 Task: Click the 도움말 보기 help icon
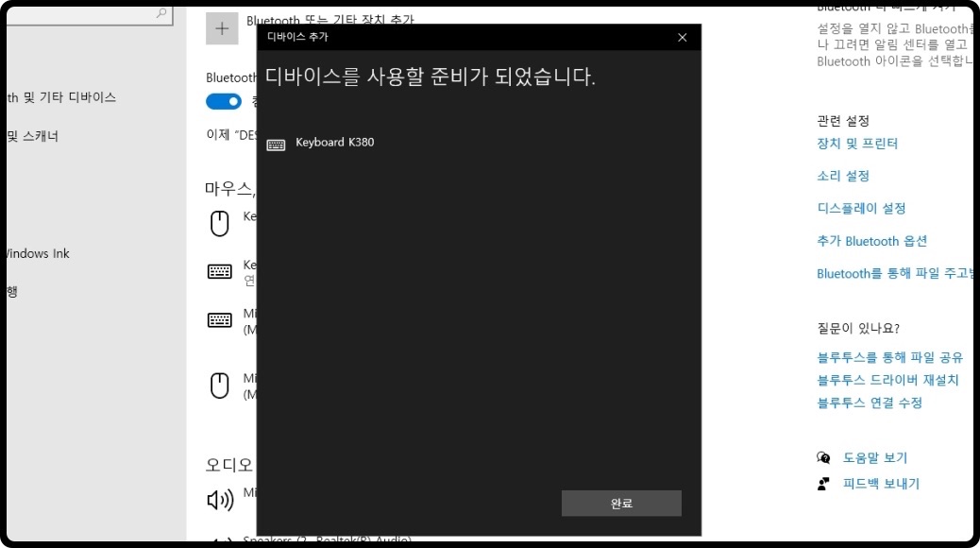[x=822, y=457]
